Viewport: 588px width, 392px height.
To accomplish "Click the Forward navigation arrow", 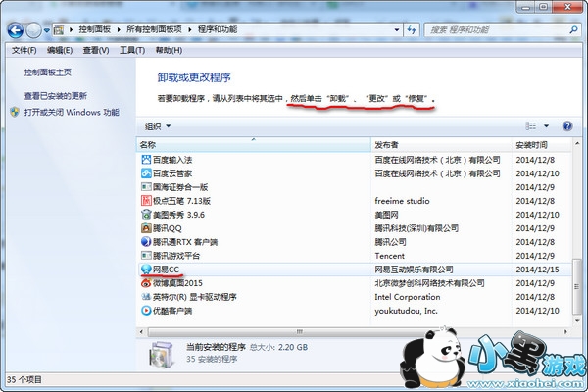I will 33,30.
